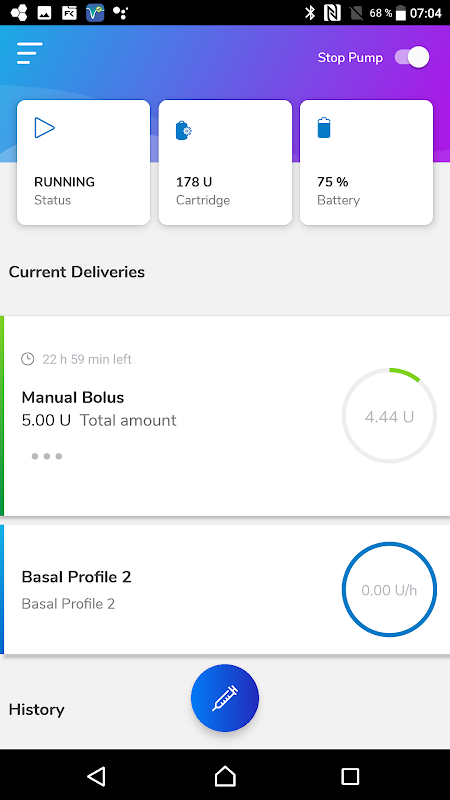
Task: Select the Manual Bolus delivery entry
Action: (x=225, y=416)
